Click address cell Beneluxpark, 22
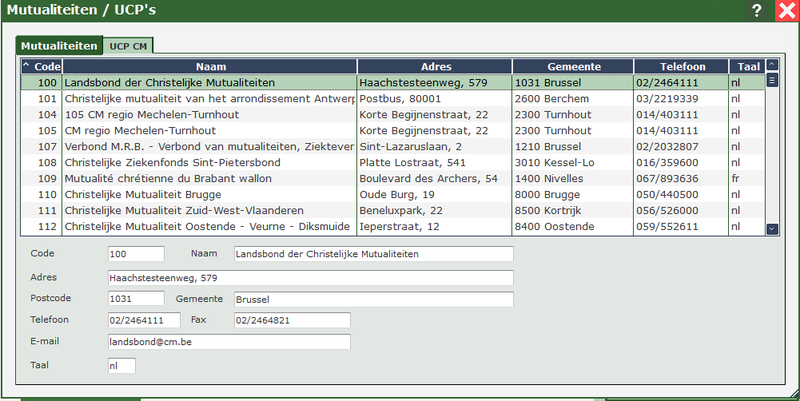 (x=435, y=211)
